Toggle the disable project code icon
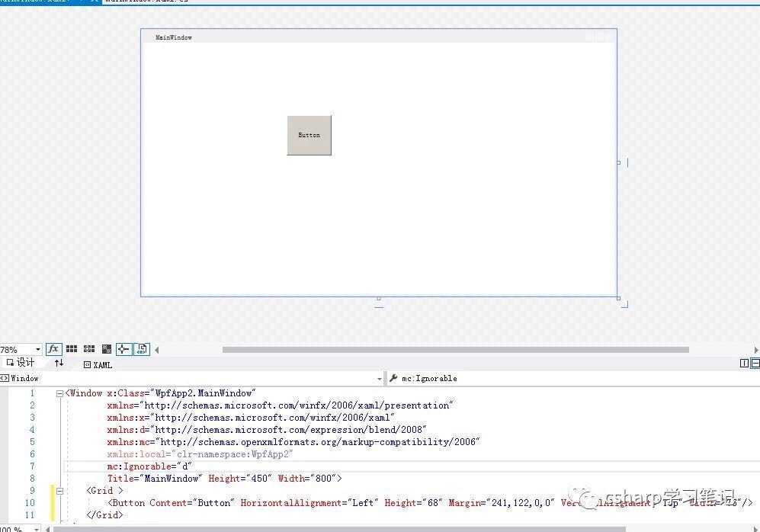 pyautogui.click(x=142, y=349)
